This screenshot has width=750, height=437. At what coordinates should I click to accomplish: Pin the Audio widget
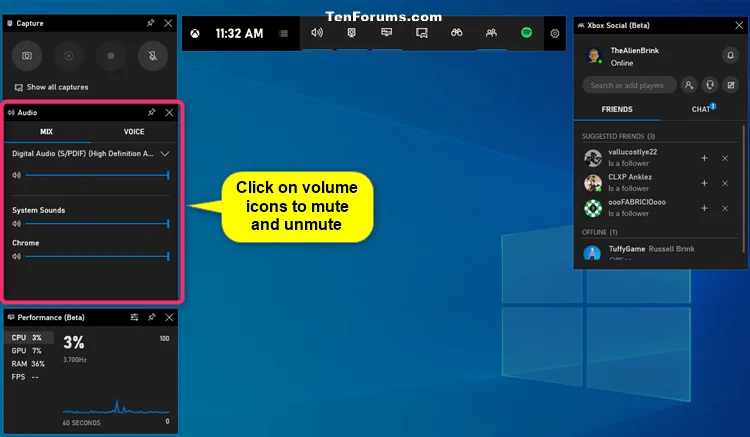tap(152, 112)
